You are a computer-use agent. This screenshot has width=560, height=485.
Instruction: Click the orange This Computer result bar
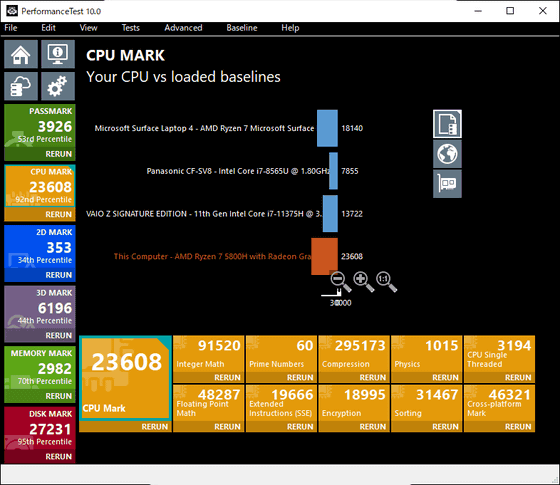[324, 256]
